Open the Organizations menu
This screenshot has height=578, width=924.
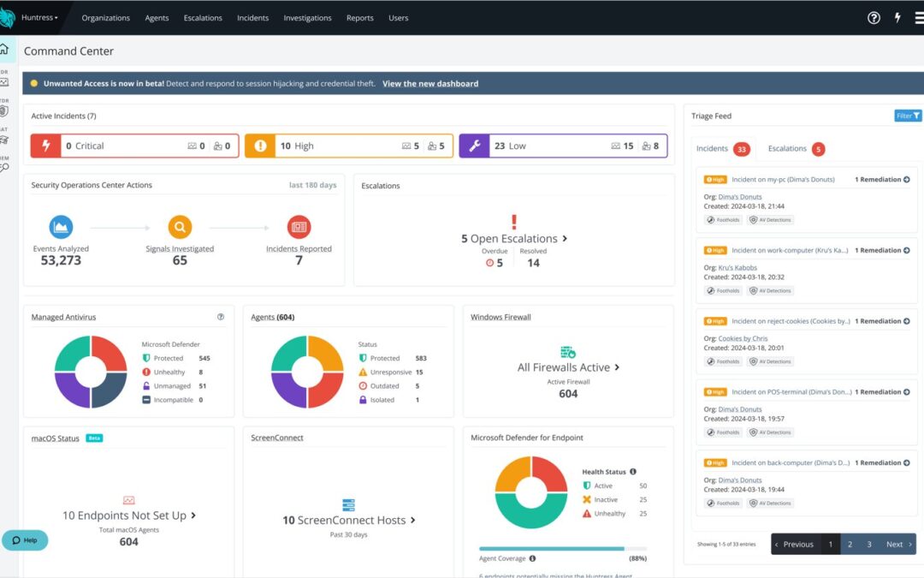[x=105, y=18]
